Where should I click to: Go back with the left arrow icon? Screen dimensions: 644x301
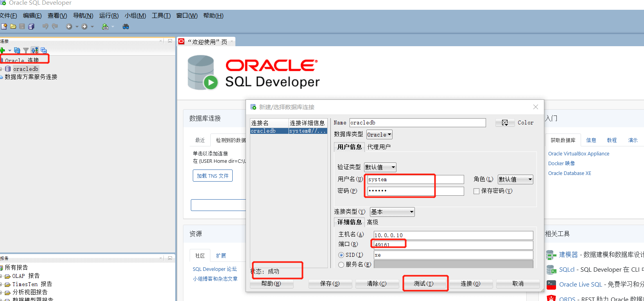tap(69, 27)
